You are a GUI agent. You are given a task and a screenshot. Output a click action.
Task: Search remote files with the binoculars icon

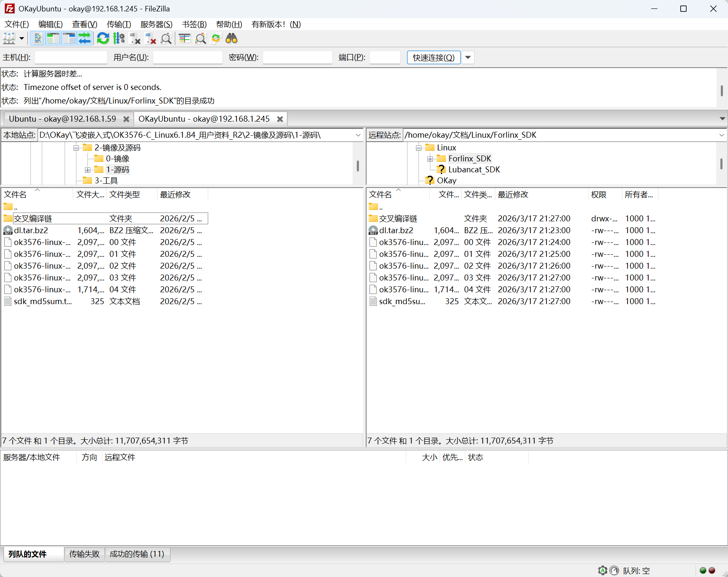(x=231, y=39)
